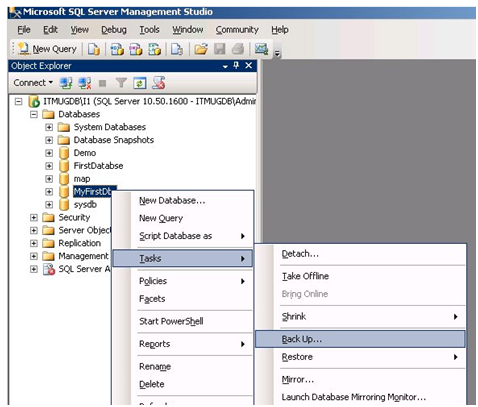Click the Connect Object Explorer icon
This screenshot has height=407, width=478.
66,83
